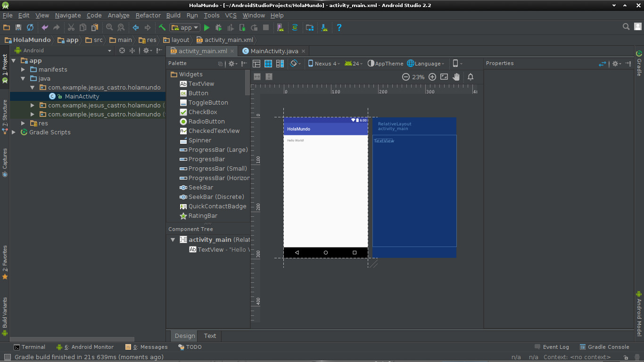Switch to the MainActivity.java tab
The height and width of the screenshot is (362, 644).
[x=274, y=51]
